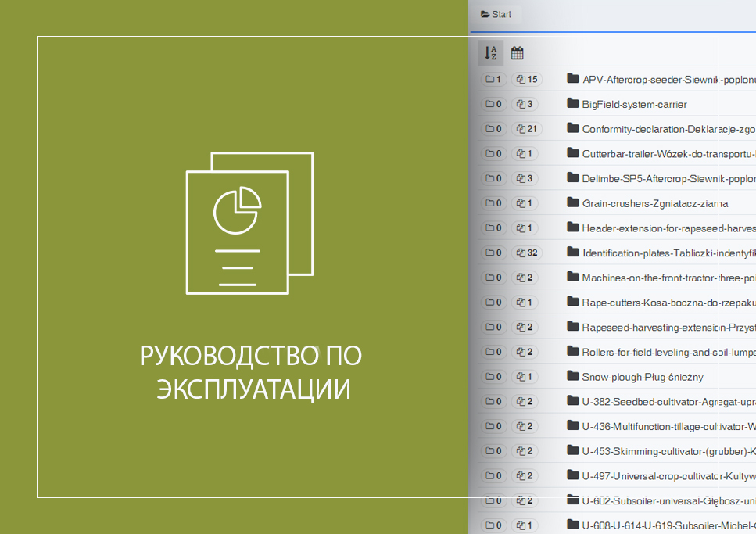
Task: Click subfolder count badge 0 for U-497-Universal-crop-cultivator
Action: click(493, 475)
